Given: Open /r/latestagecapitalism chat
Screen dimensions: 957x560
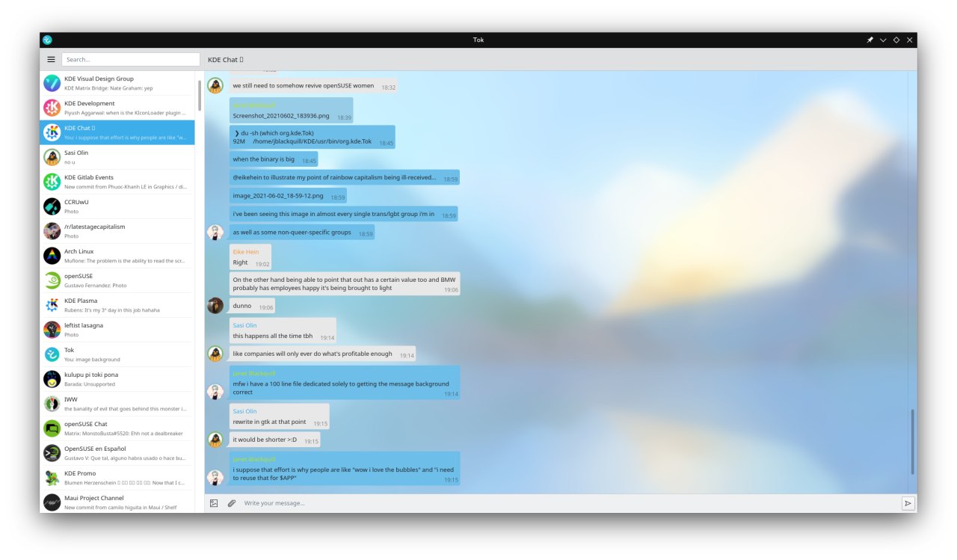Looking at the screenshot, I should coord(117,231).
